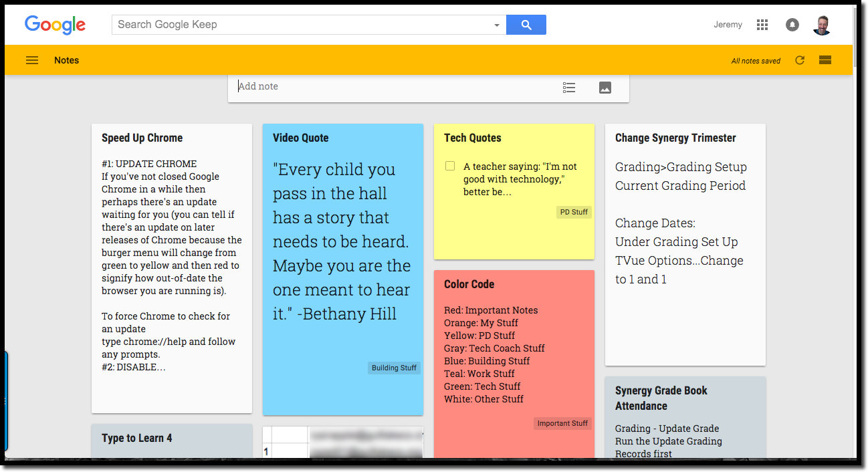868x472 pixels.
Task: Check the Tech Quotes list item checkbox
Action: coord(450,166)
